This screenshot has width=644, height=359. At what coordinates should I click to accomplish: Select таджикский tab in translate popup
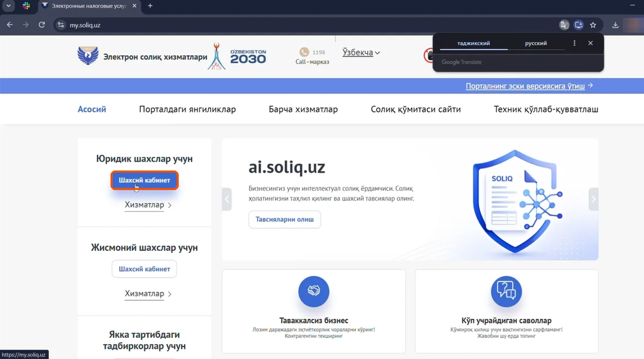[x=473, y=43]
